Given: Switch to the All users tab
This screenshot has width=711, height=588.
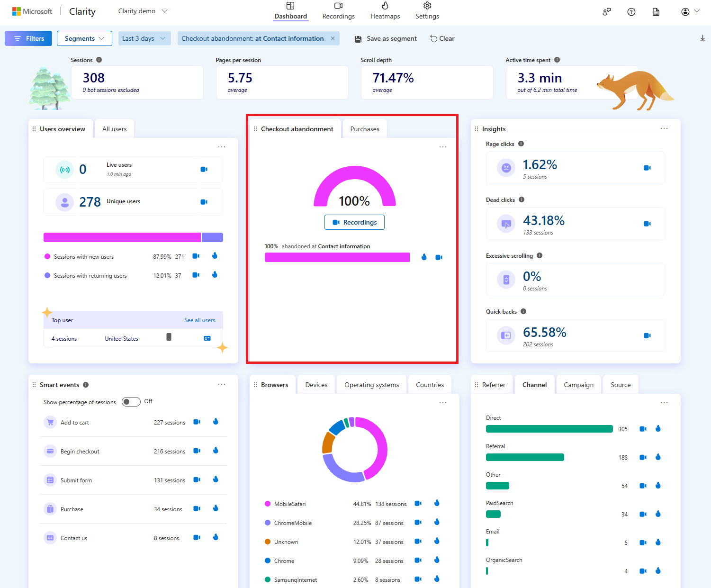Looking at the screenshot, I should click(x=115, y=129).
